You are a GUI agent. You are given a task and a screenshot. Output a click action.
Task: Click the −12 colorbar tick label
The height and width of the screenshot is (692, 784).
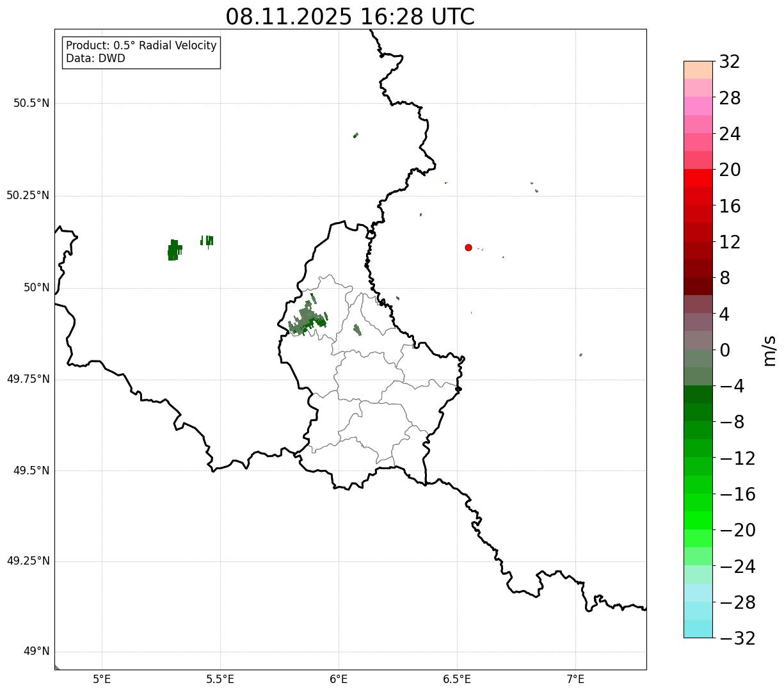(x=737, y=458)
